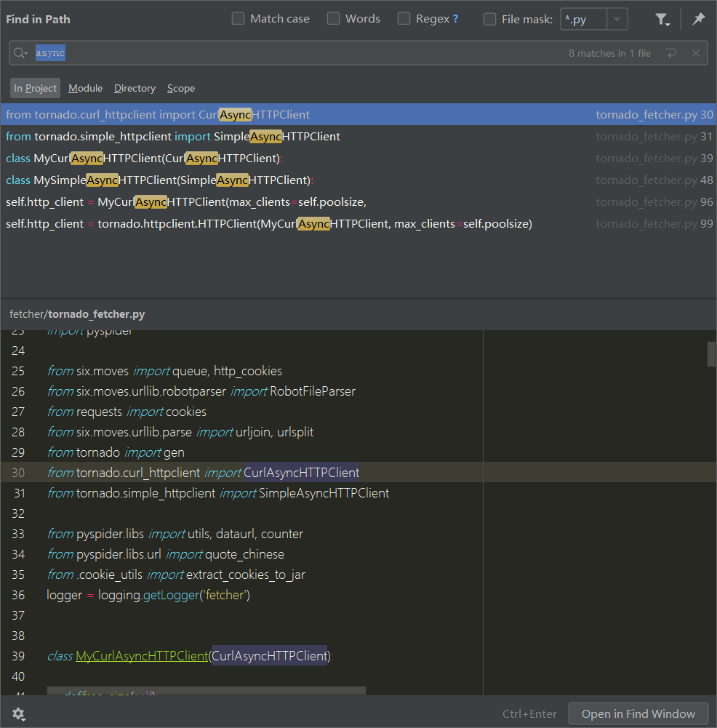Enable the File mask checkbox
Viewport: 717px width, 728px height.
point(489,19)
